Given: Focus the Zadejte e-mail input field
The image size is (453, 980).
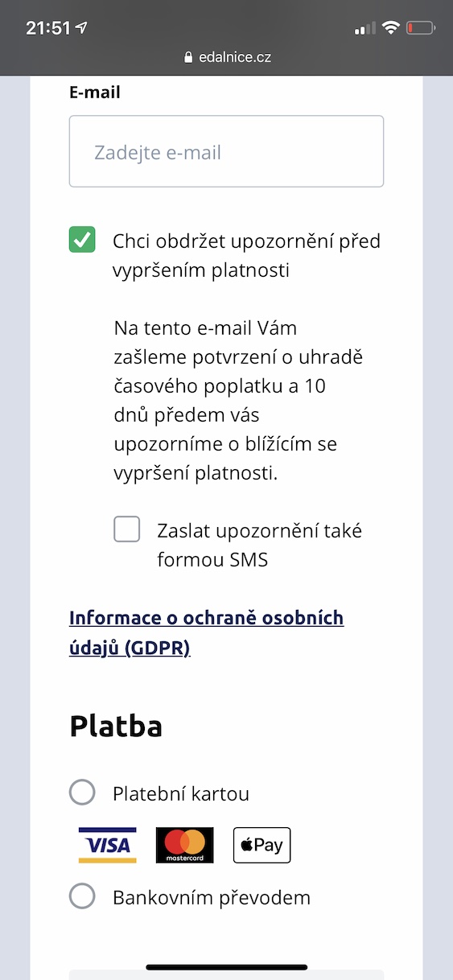Looking at the screenshot, I should pyautogui.click(x=226, y=151).
